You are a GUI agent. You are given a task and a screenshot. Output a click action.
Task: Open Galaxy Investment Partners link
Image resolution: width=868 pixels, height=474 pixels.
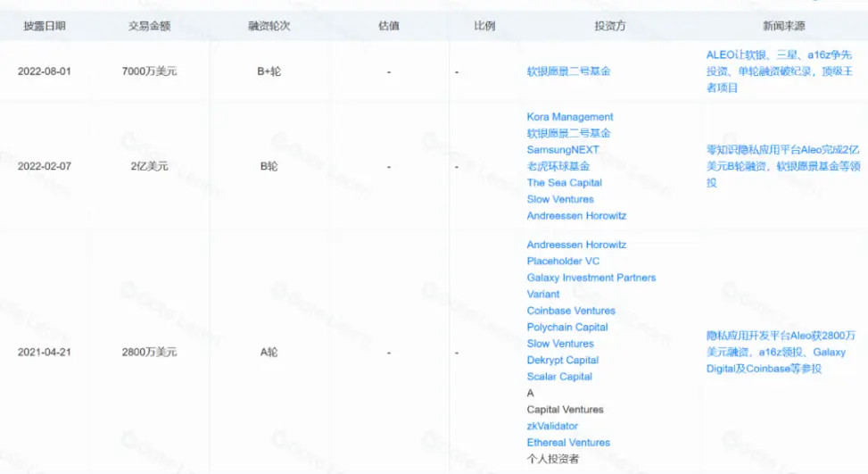click(591, 278)
